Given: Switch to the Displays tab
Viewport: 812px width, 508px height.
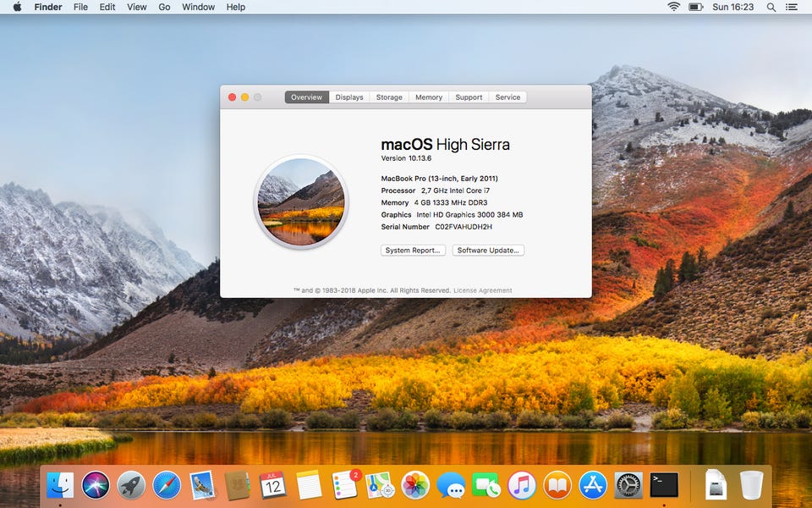Looking at the screenshot, I should pyautogui.click(x=349, y=97).
